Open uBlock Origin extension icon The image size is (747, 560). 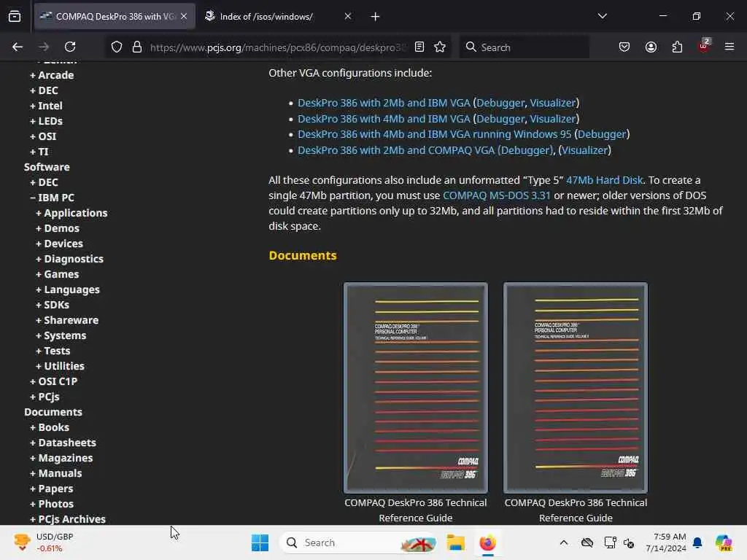click(x=704, y=46)
